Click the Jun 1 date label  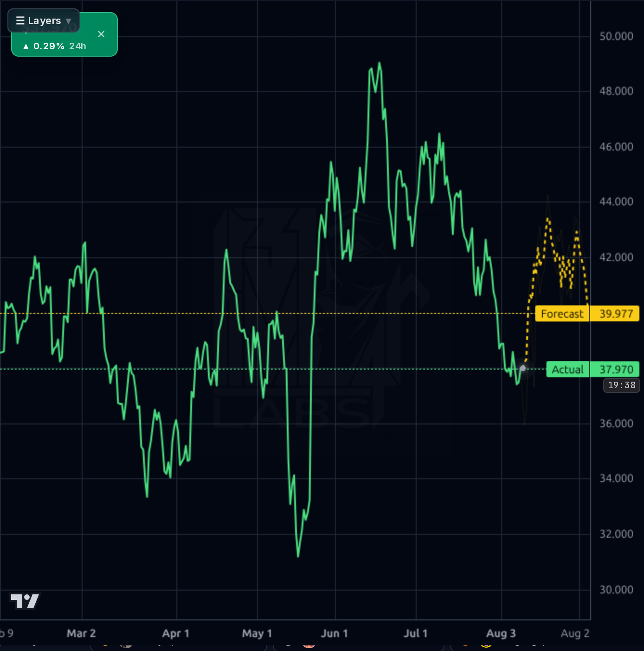(335, 633)
